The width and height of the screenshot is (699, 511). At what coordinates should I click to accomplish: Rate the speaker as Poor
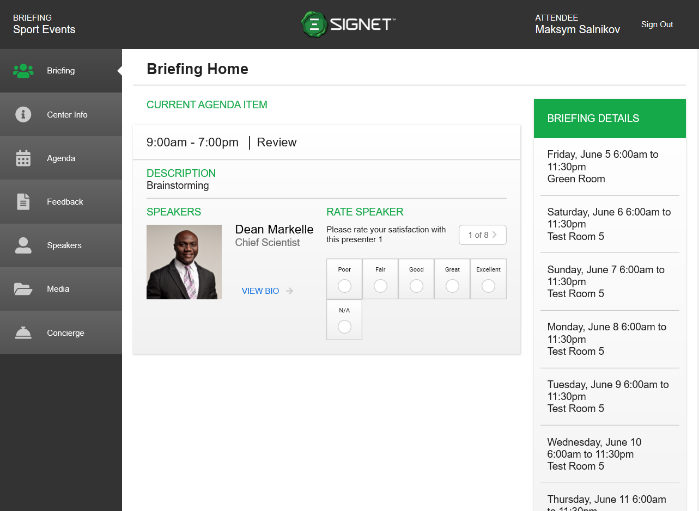click(x=344, y=286)
